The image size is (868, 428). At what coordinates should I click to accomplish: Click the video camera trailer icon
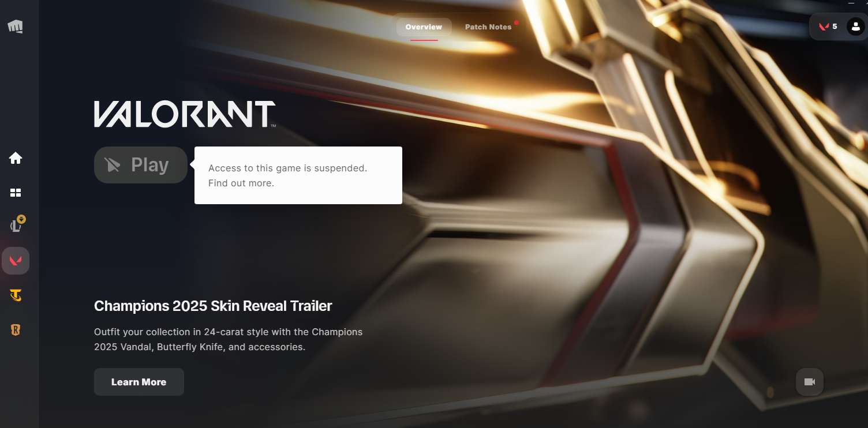tap(810, 382)
